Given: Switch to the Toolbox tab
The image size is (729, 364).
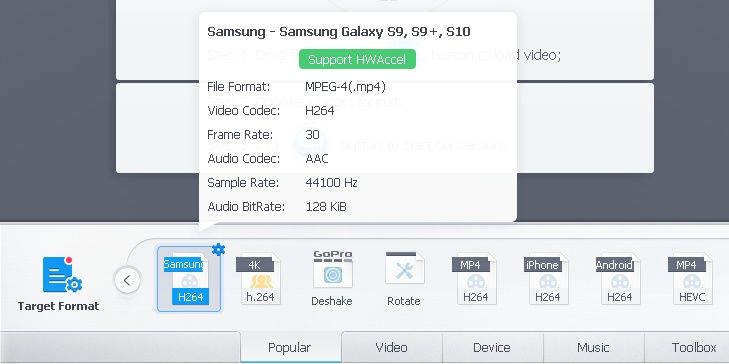Looking at the screenshot, I should pyautogui.click(x=687, y=347).
